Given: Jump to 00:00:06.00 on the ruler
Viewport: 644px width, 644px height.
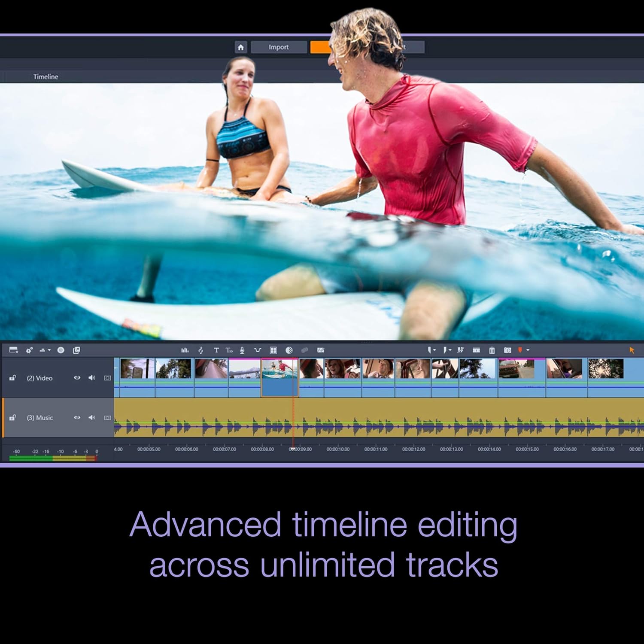Looking at the screenshot, I should point(186,449).
